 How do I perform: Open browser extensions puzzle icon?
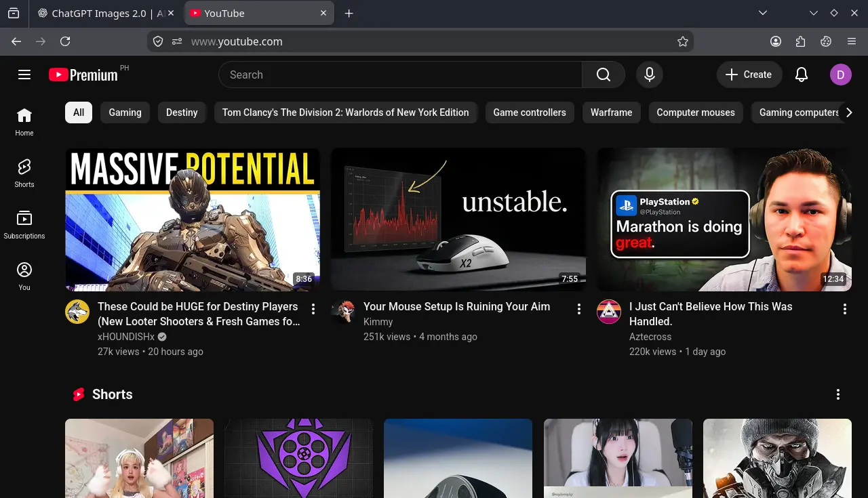coord(801,41)
